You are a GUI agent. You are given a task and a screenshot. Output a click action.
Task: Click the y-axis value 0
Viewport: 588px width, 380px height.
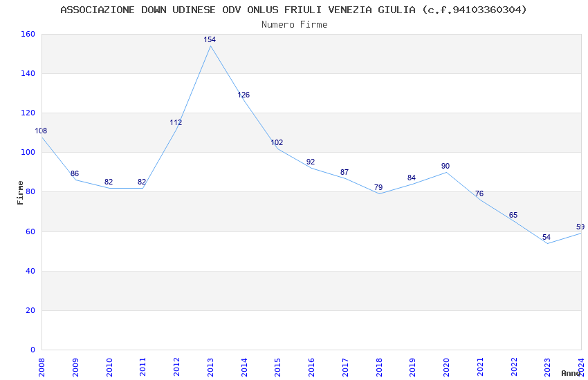pyautogui.click(x=33, y=350)
